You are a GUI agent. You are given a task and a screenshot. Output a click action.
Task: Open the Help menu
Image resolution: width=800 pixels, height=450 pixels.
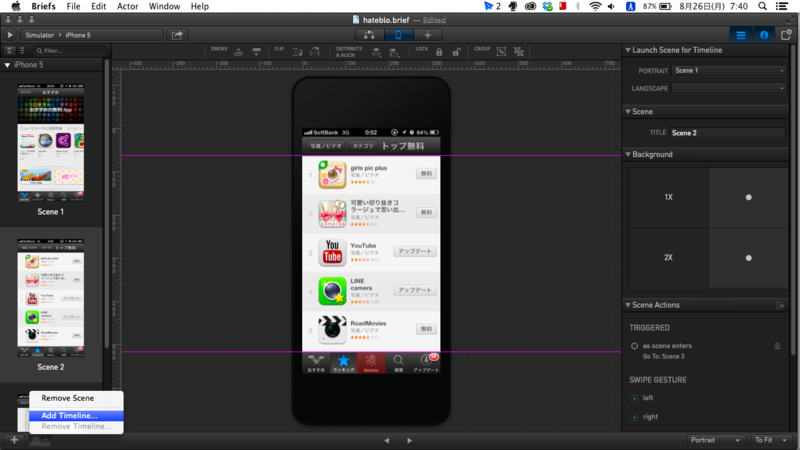[x=199, y=6]
